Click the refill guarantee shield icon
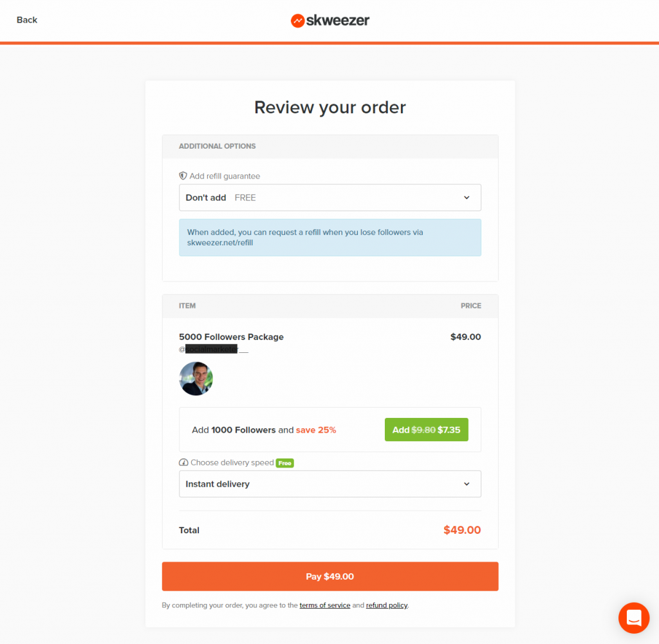Viewport: 659px width, 644px height. click(183, 176)
